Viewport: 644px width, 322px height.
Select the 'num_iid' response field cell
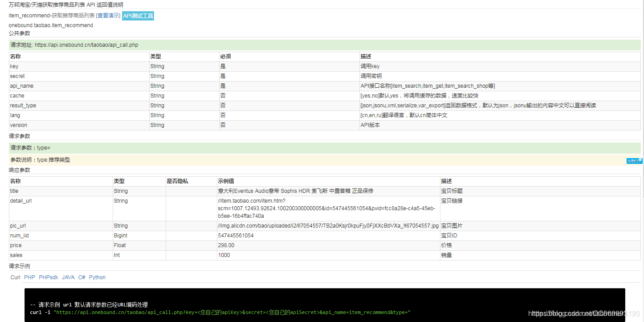click(61, 236)
